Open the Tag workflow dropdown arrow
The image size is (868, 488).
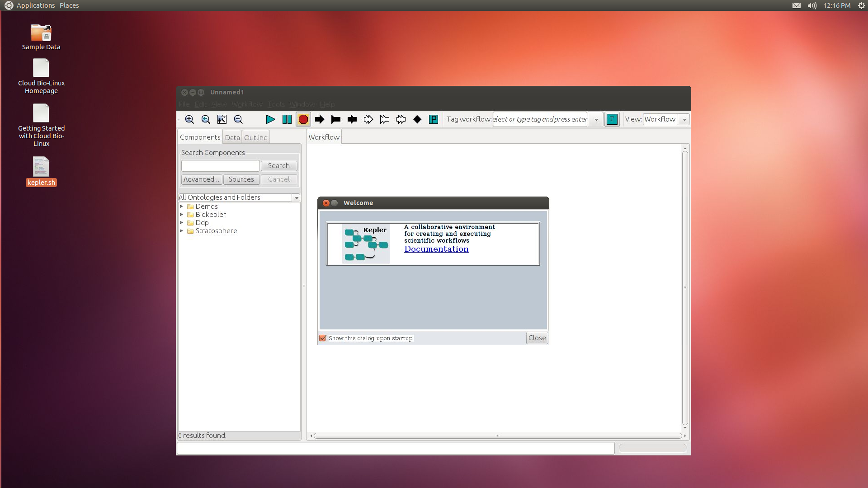tap(596, 120)
